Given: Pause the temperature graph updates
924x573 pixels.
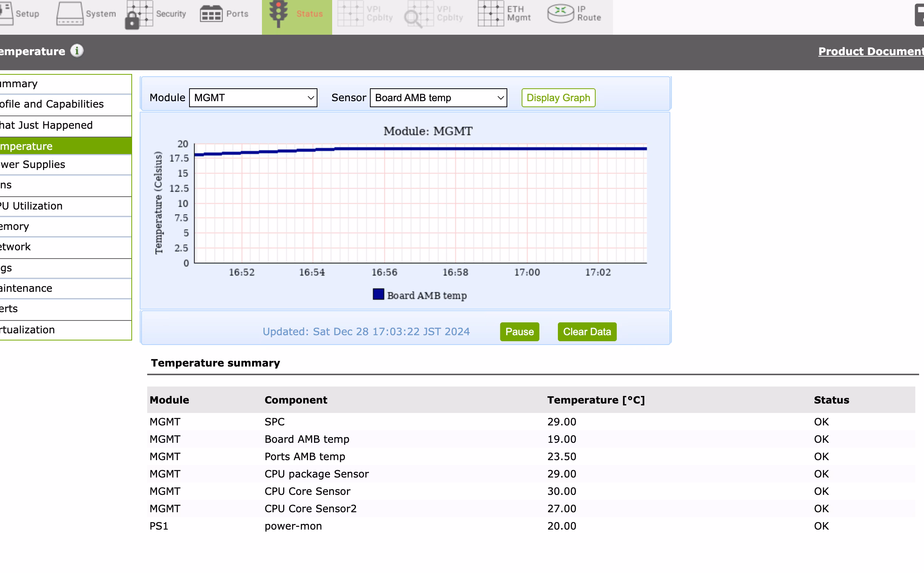Looking at the screenshot, I should [519, 331].
